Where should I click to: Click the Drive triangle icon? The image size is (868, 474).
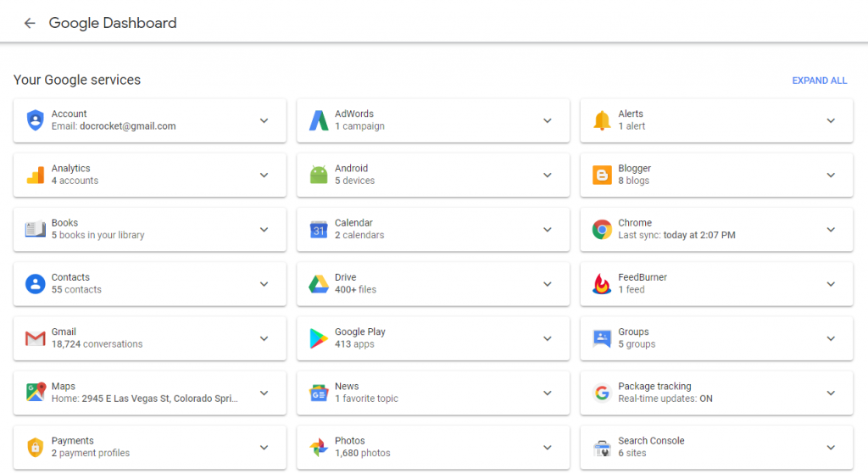click(x=319, y=284)
